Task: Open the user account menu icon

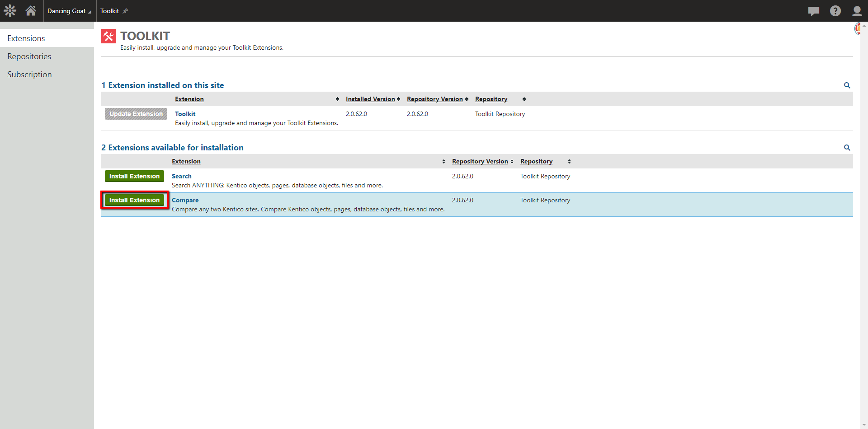Action: coord(857,11)
